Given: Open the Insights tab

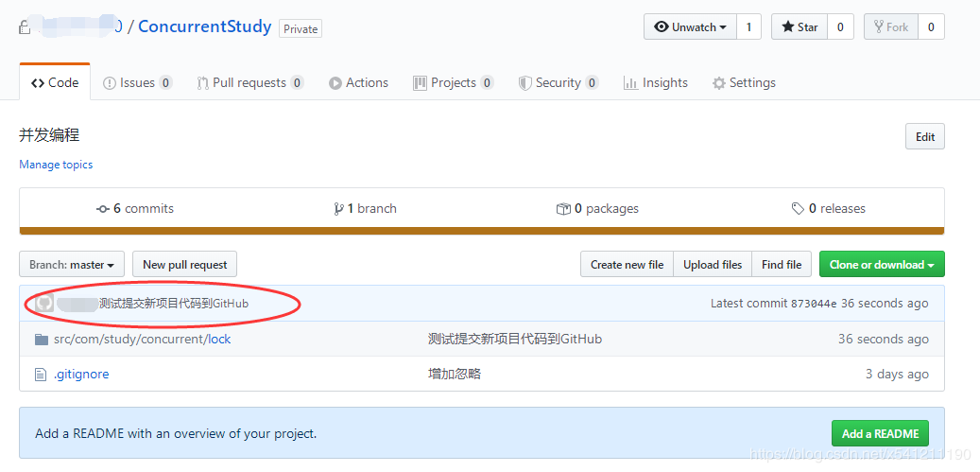Looking at the screenshot, I should pyautogui.click(x=656, y=82).
